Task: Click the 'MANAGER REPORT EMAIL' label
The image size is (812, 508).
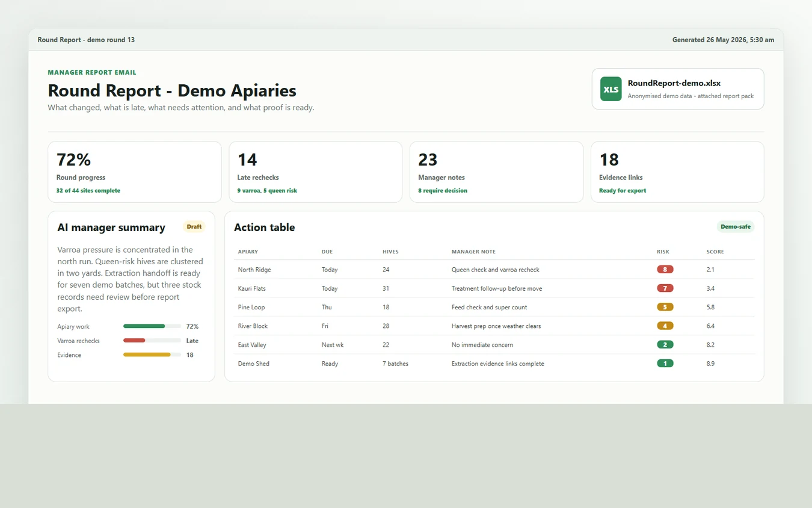Action: click(92, 72)
